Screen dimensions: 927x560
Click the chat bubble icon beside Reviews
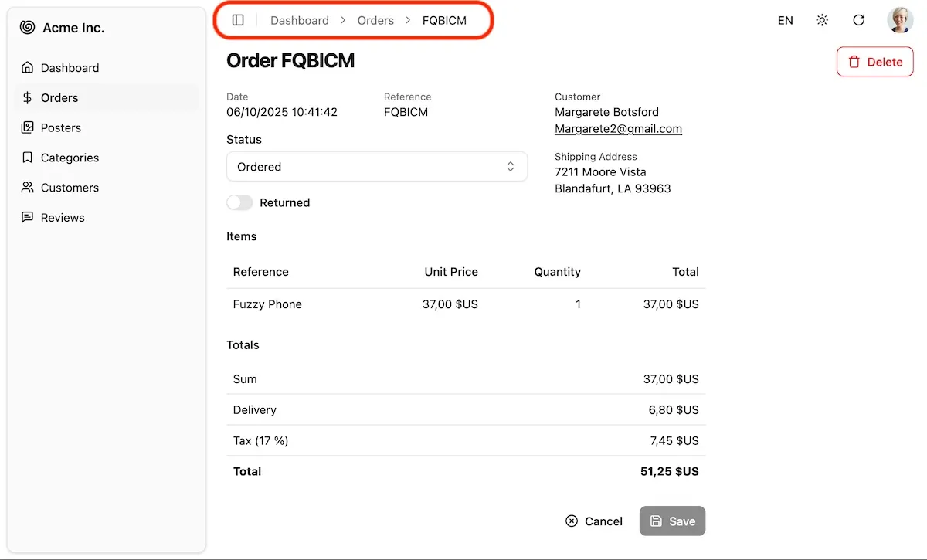tap(28, 218)
